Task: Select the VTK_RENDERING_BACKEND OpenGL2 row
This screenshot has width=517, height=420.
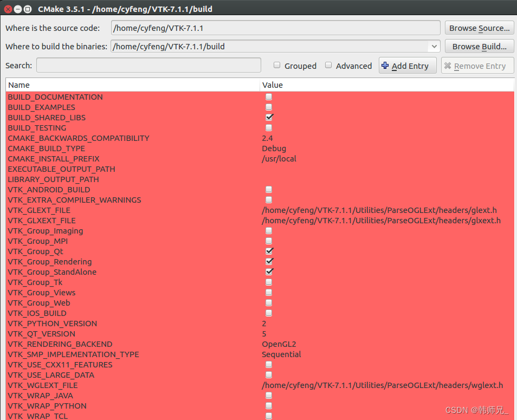Action: pos(135,344)
